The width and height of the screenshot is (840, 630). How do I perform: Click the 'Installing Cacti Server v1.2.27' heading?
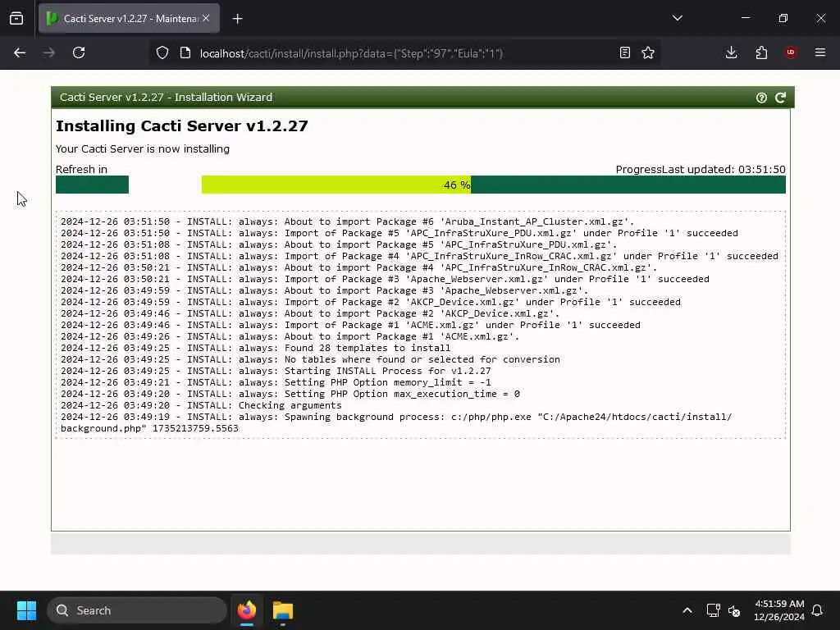182,126
